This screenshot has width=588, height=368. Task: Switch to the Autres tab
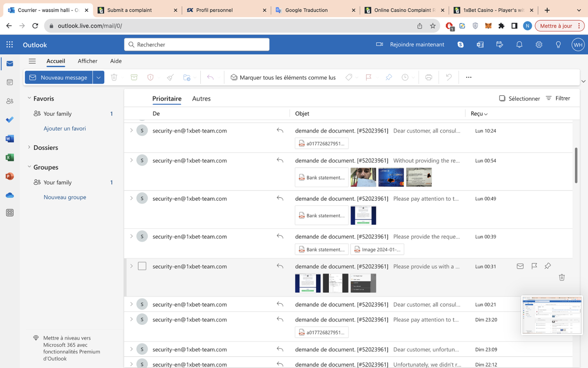[x=201, y=99]
